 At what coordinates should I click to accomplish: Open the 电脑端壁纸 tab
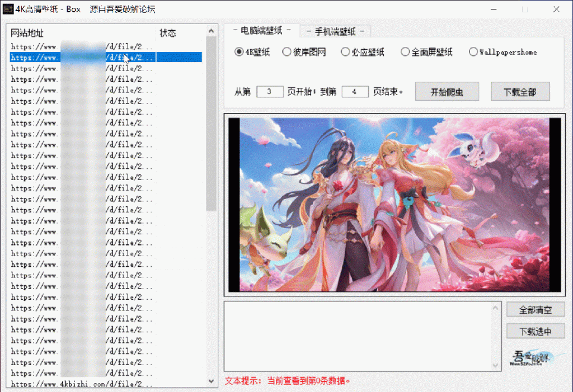(262, 31)
